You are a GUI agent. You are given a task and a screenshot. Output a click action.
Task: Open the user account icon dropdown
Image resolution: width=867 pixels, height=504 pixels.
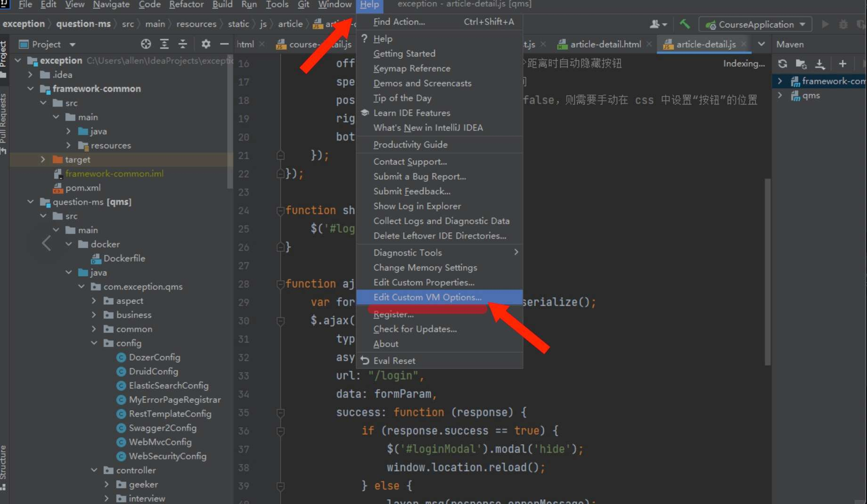tap(658, 24)
